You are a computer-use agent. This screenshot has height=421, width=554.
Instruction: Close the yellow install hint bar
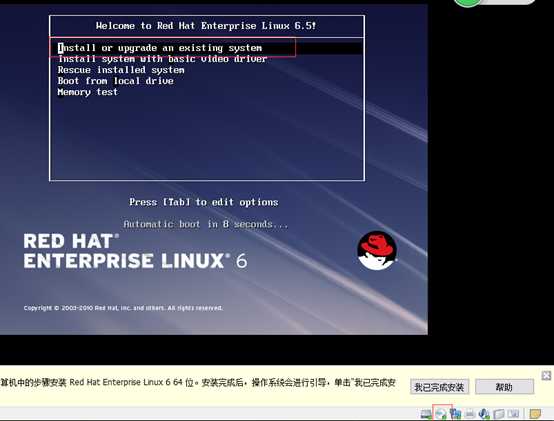pyautogui.click(x=546, y=375)
